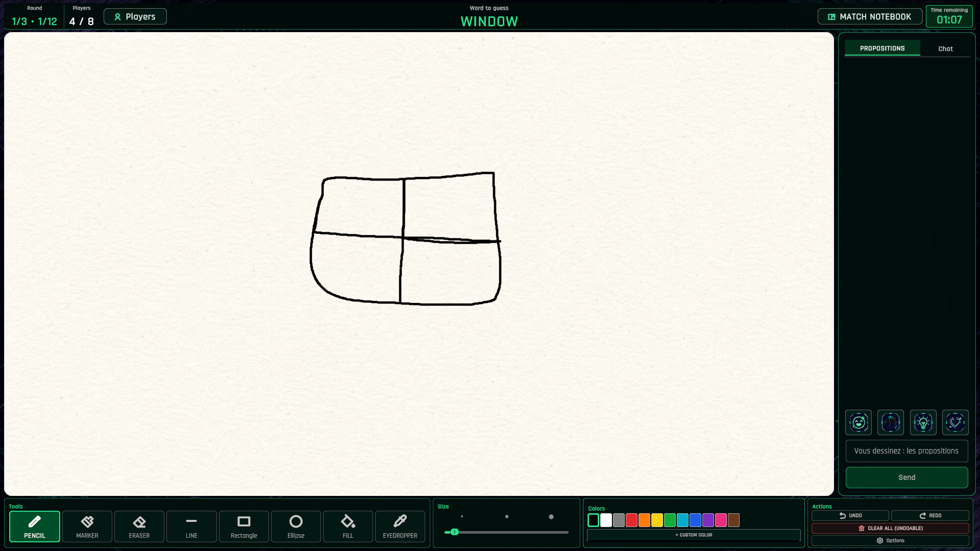Select the gray color swatch
Screen dimensions: 980x551
619,520
